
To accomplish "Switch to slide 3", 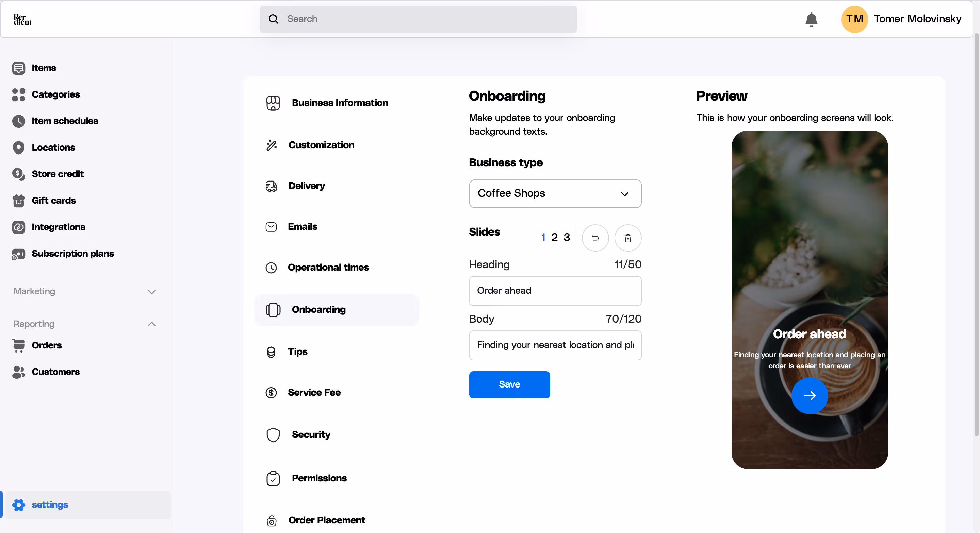I will (567, 237).
